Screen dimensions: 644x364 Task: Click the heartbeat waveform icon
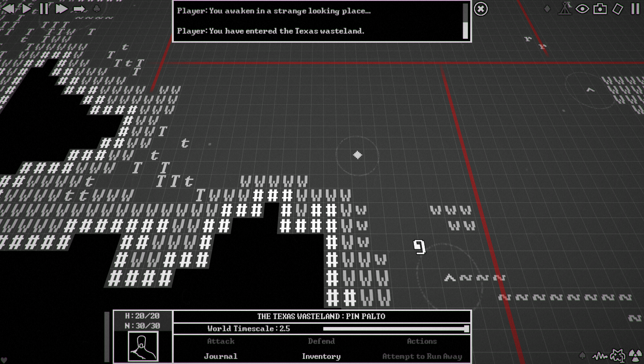[599, 355]
